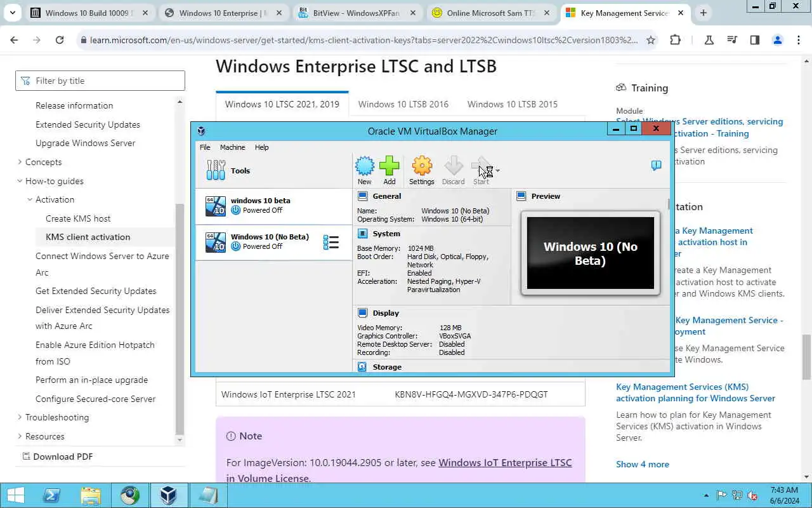Bookmark this page with star icon

pos(650,40)
